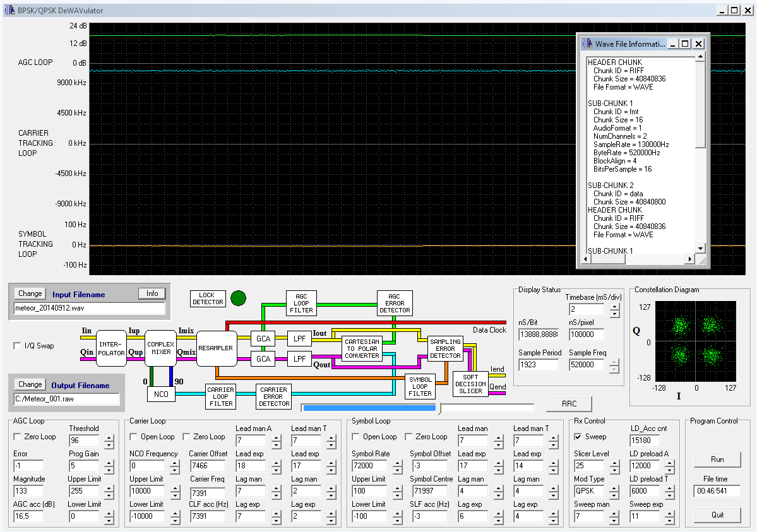Adjust the NCO Frequency spinner
This screenshot has height=532, width=757.
tap(176, 466)
